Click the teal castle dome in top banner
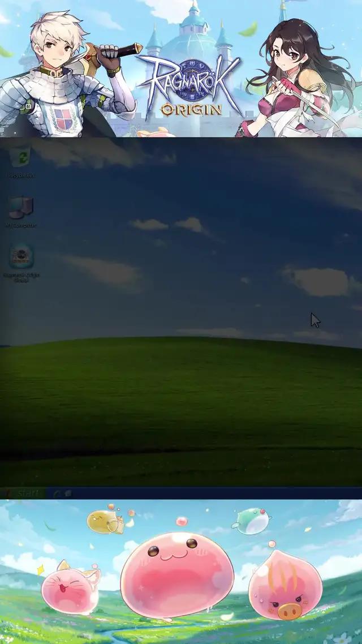 click(195, 28)
